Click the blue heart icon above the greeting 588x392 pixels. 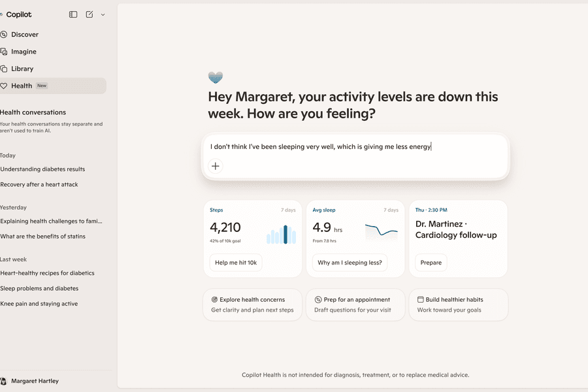coord(216,76)
